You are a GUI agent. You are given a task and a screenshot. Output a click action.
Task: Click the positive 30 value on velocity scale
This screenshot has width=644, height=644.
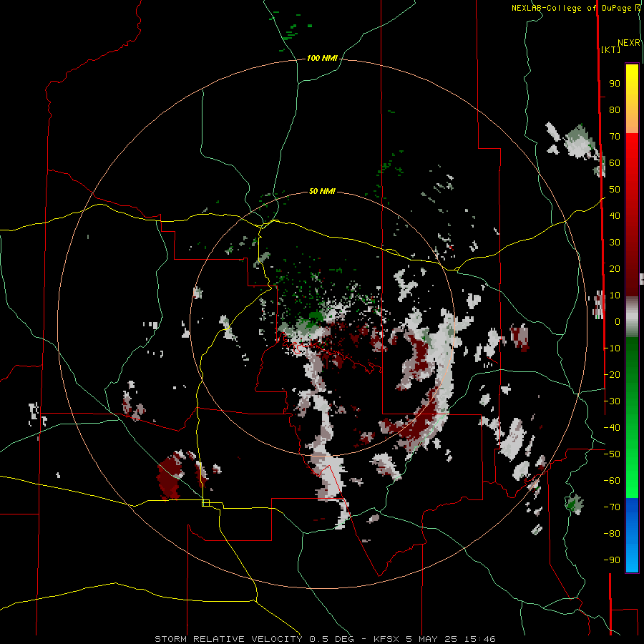pos(615,243)
